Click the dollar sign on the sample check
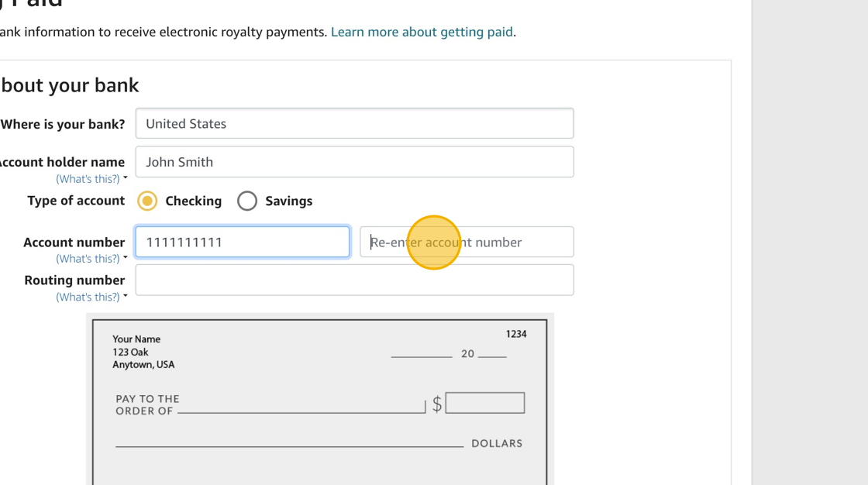 [437, 404]
